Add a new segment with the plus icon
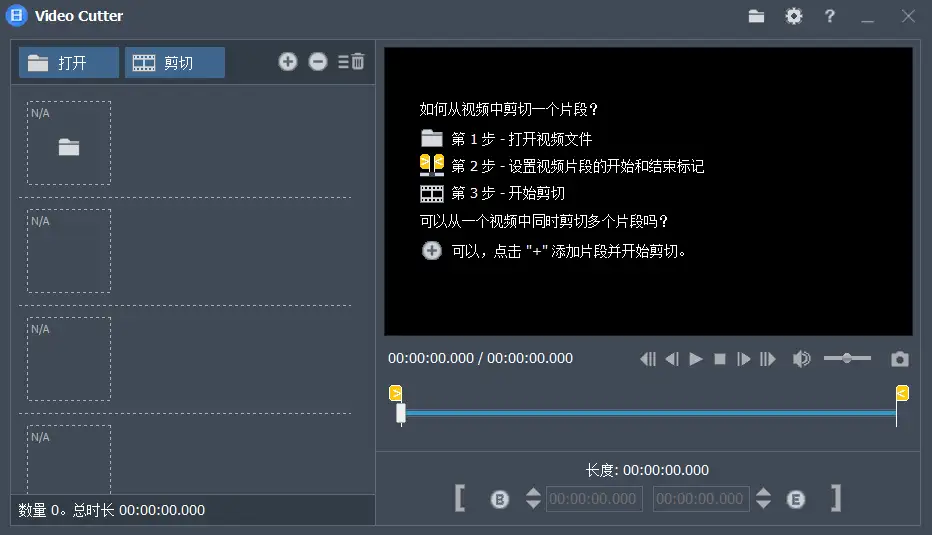This screenshot has width=932, height=535. (x=288, y=62)
